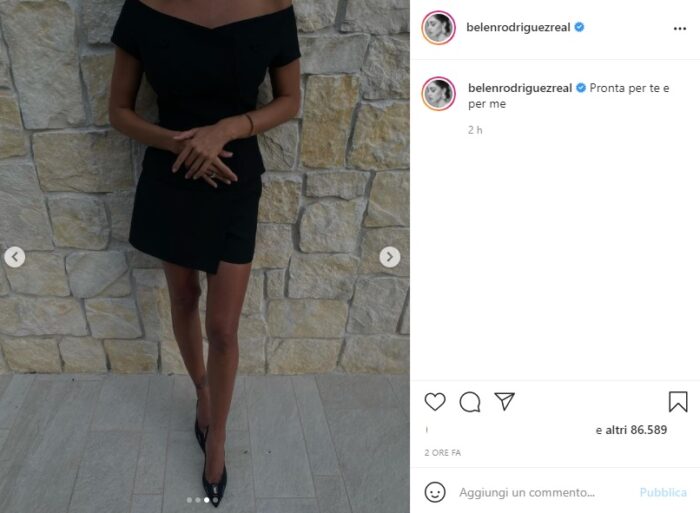Viewport: 700px width, 513px height.
Task: Open the header profile picture story ring
Action: coord(438,28)
